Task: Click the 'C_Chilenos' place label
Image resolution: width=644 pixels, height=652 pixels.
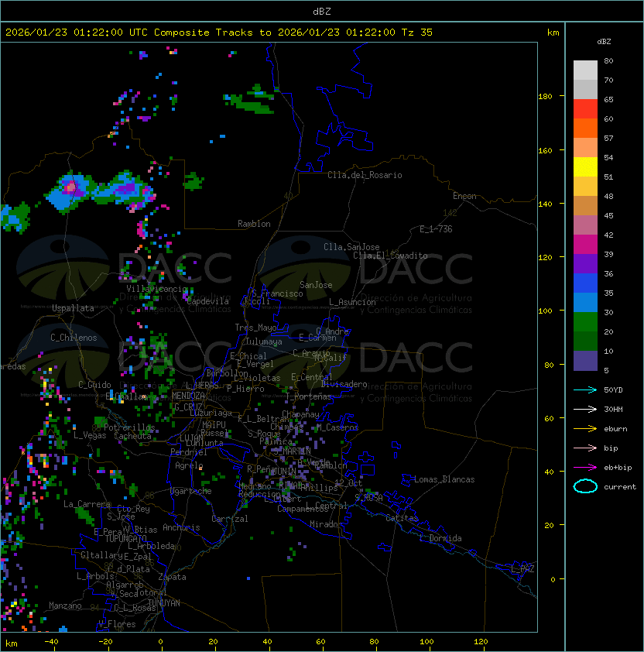Action: click(74, 338)
